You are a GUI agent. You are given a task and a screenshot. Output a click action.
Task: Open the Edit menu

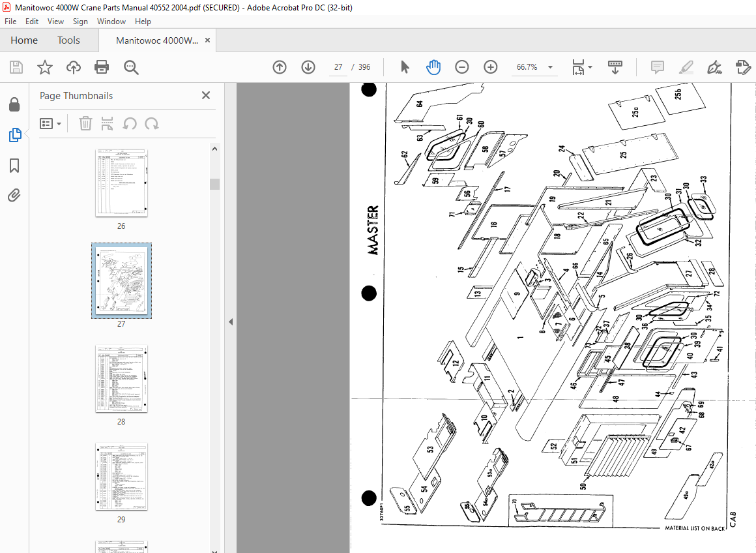click(x=32, y=22)
